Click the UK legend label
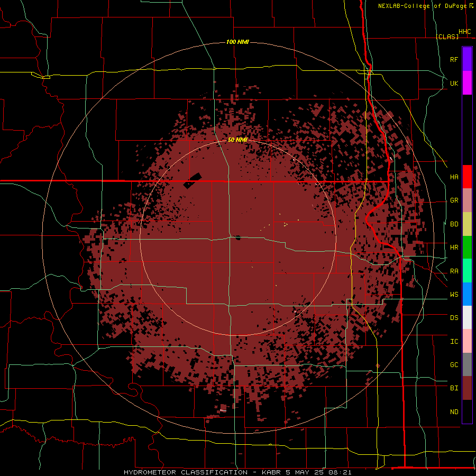The image size is (476, 476). point(454,83)
